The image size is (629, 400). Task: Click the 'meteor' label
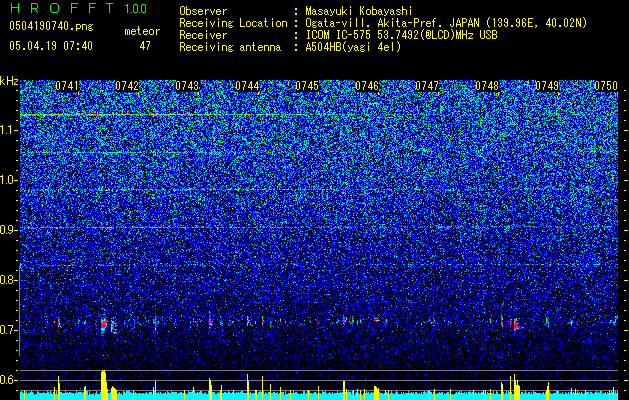tap(142, 31)
